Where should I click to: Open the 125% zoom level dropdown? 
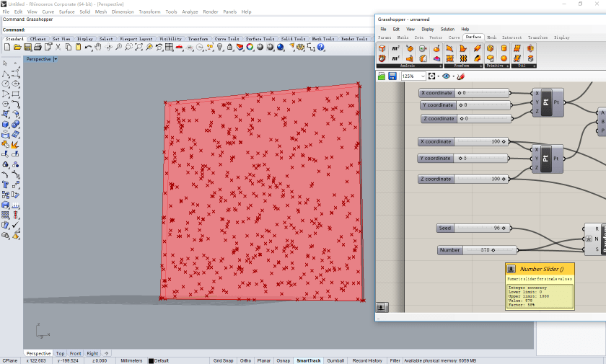pyautogui.click(x=421, y=76)
